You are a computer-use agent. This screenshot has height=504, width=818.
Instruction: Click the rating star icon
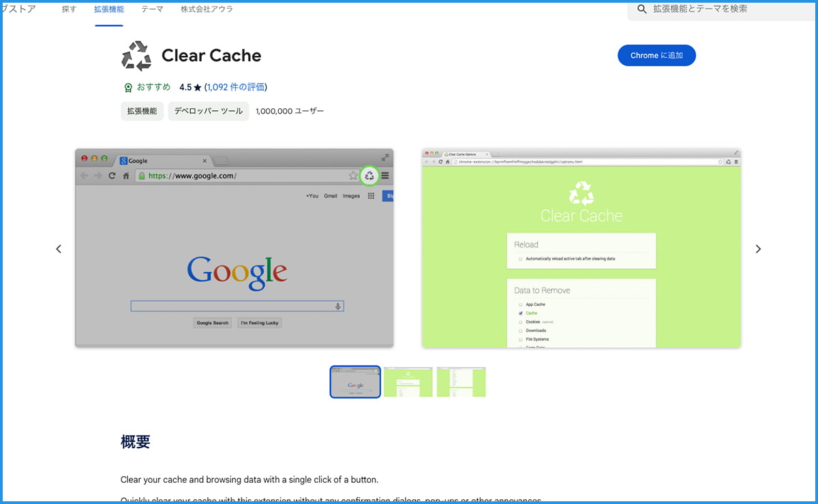(x=198, y=88)
